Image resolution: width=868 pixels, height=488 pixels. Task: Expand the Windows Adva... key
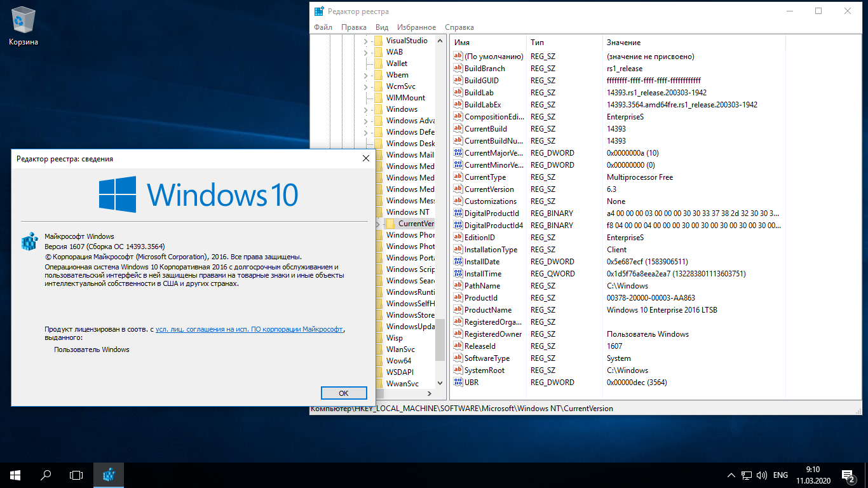[x=366, y=121]
